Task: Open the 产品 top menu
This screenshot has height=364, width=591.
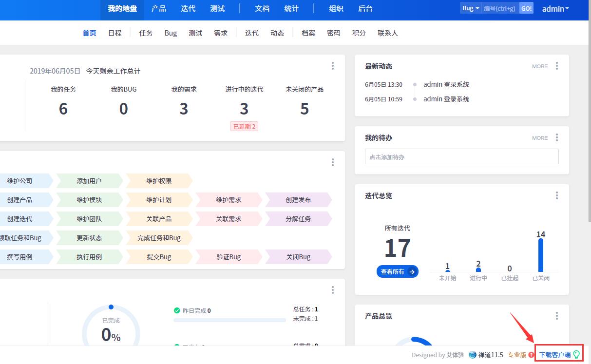Action: [159, 9]
